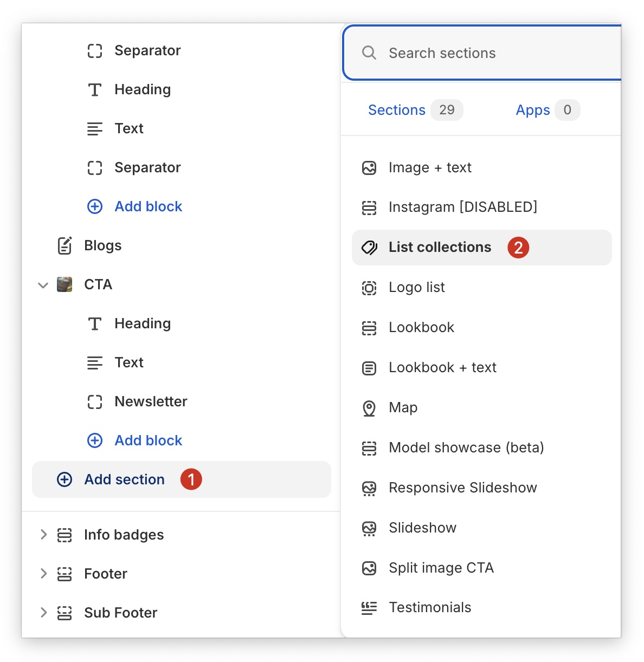This screenshot has height=662, width=644.
Task: Click the CTA section thumbnail
Action: 65,284
